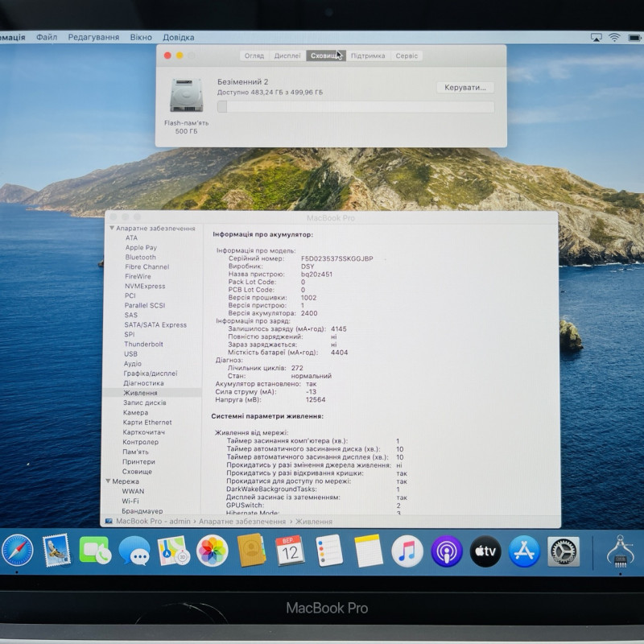Open Calendar showing 12 in the Dock

point(290,551)
